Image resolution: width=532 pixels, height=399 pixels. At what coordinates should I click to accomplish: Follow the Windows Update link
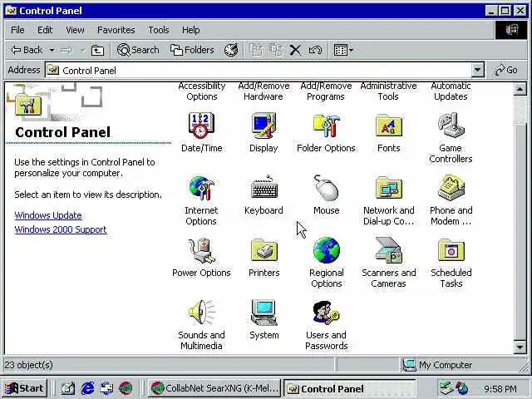click(x=48, y=215)
